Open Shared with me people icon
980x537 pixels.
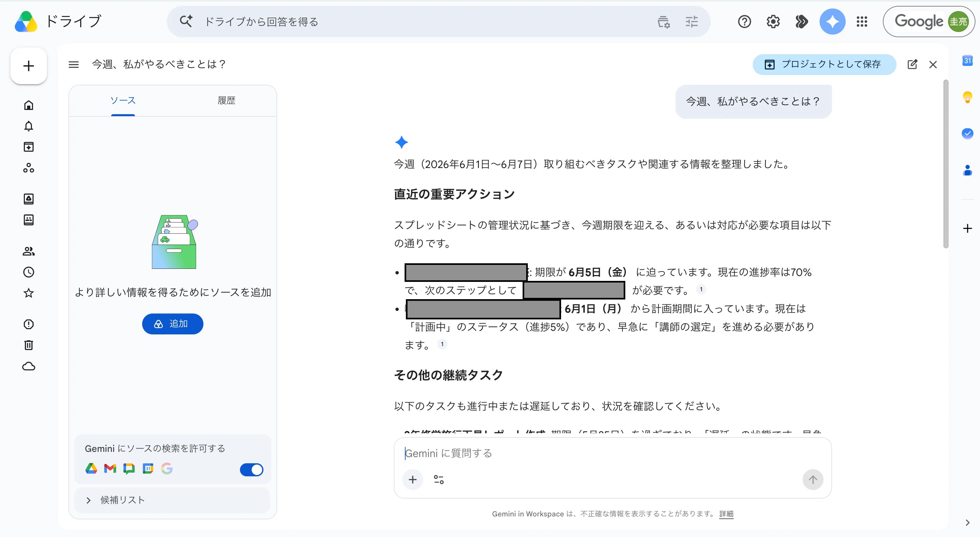coord(29,251)
